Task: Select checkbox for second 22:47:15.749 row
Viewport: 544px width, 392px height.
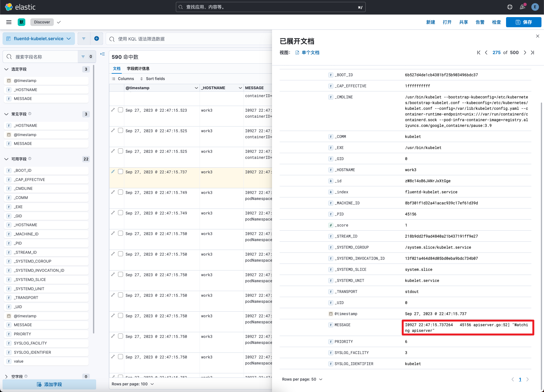Action: point(121,213)
